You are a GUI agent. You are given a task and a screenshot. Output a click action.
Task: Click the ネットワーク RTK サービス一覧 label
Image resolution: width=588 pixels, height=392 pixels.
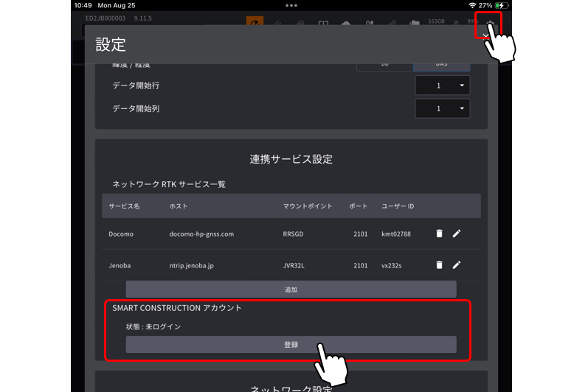pos(169,184)
